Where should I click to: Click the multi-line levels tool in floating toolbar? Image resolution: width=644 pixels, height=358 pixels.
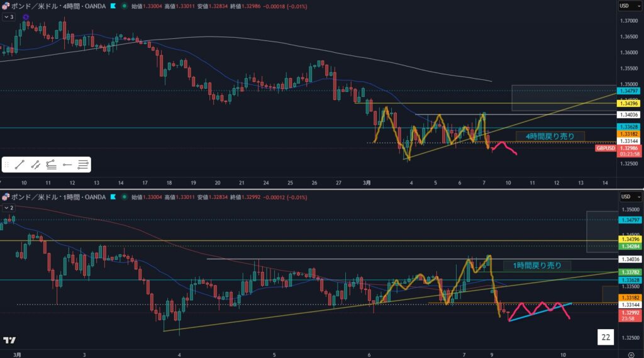click(x=83, y=165)
